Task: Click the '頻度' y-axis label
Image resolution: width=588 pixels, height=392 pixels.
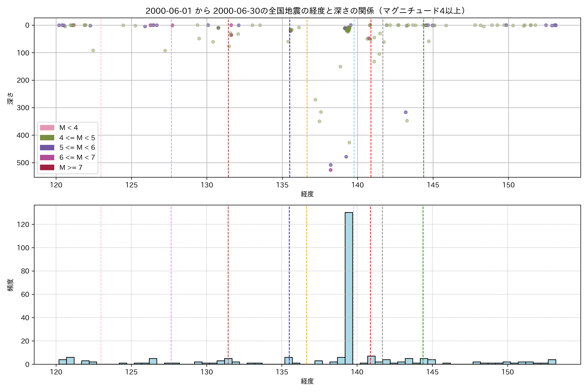Action: [10, 285]
